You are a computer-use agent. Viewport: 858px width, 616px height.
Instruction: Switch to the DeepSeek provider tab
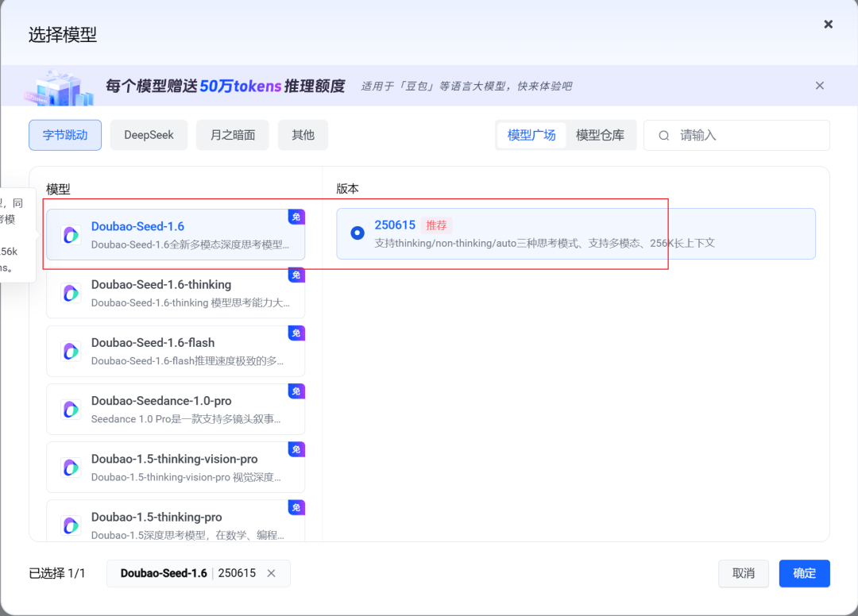(x=149, y=135)
